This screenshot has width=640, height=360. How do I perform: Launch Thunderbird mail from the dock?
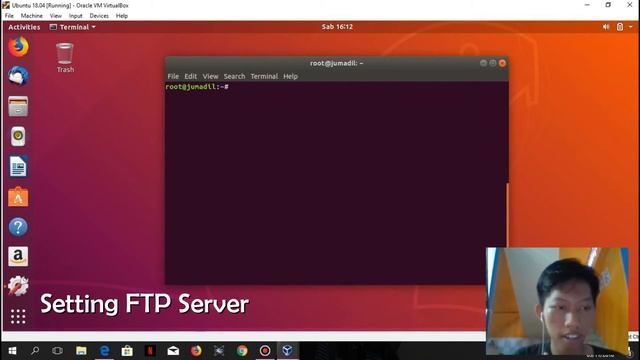(x=18, y=76)
